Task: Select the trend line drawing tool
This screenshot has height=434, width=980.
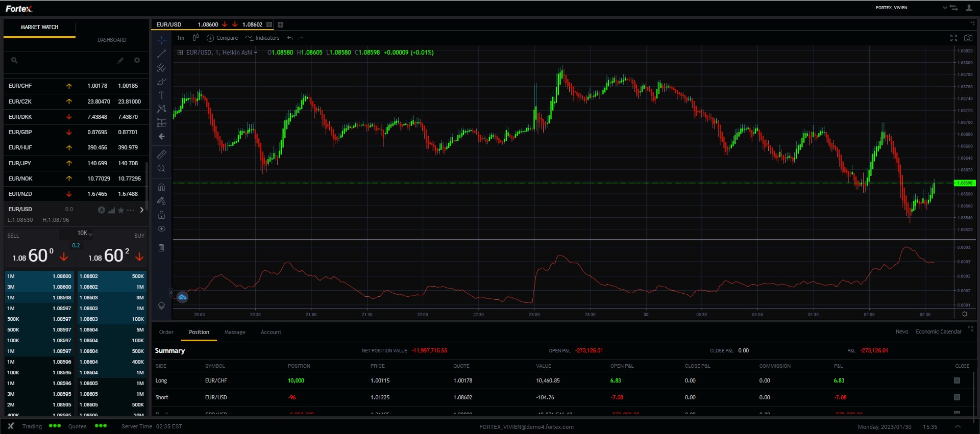Action: [x=161, y=54]
